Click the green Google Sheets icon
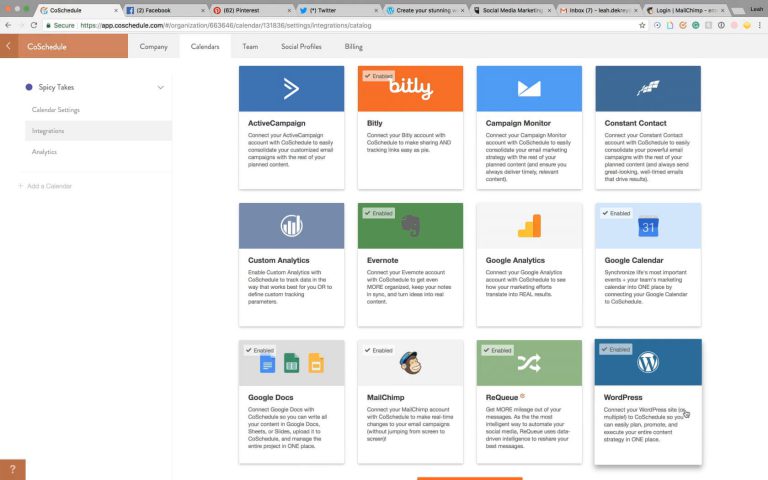This screenshot has width=768, height=480. coord(291,363)
